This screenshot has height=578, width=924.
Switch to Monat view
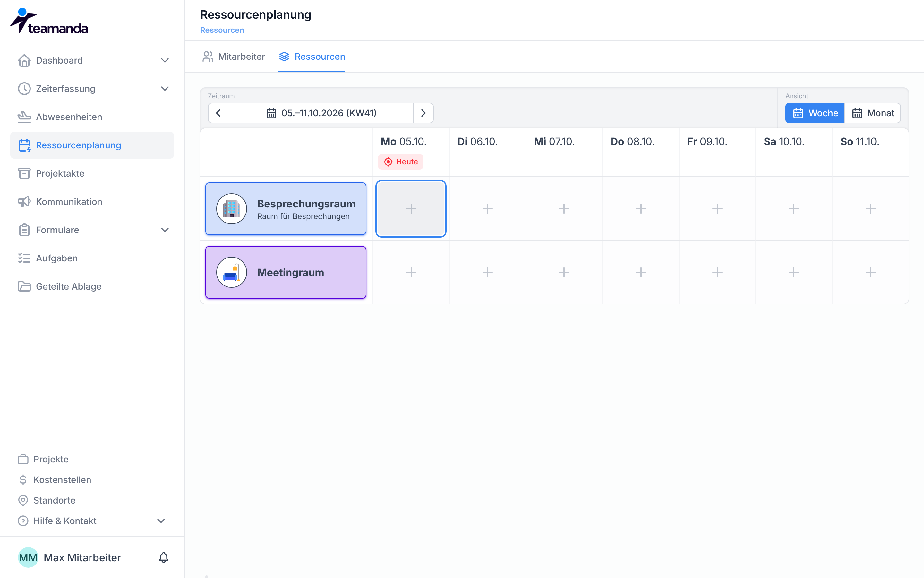(x=872, y=113)
